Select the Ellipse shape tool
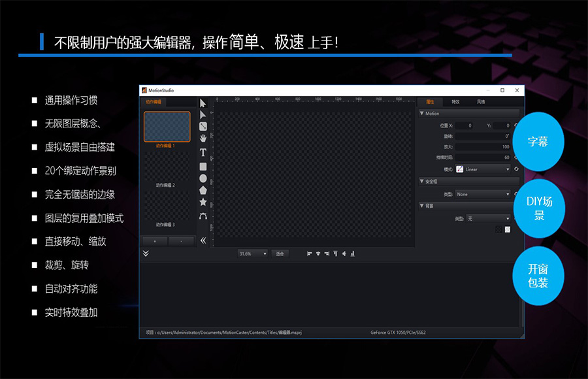The image size is (588, 379). point(203,178)
